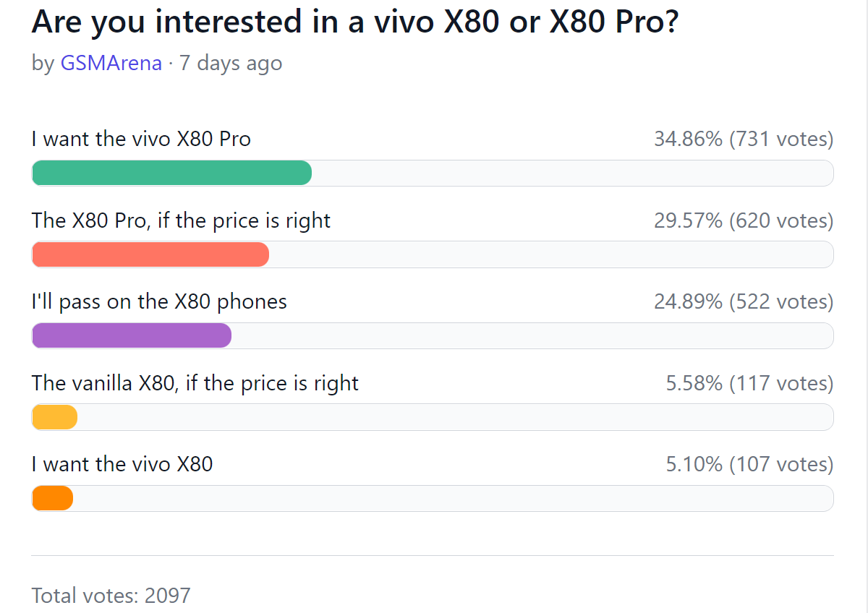Open the GSMArena author link
Viewport: 868px width, 613px height.
tap(111, 63)
